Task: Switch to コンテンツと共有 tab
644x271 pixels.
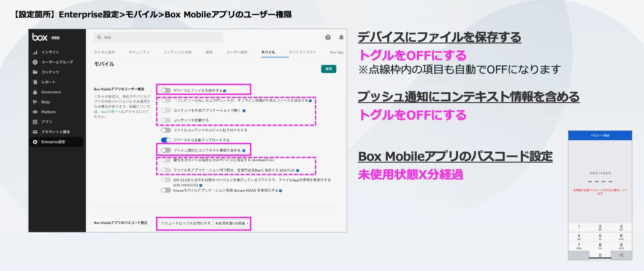Action: [x=178, y=52]
